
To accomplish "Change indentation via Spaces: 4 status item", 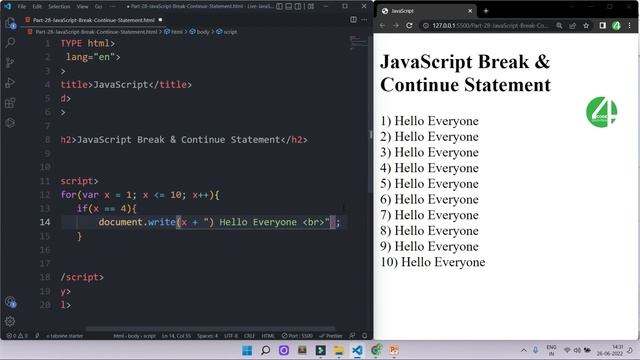I will [x=208, y=336].
